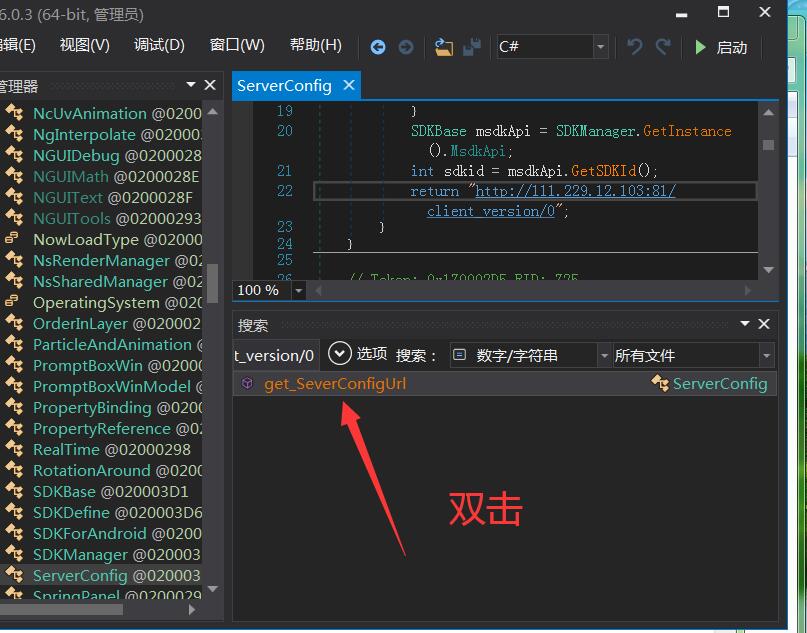This screenshot has width=807, height=633.
Task: Open the 100 % zoom dropdown
Action: 299,290
